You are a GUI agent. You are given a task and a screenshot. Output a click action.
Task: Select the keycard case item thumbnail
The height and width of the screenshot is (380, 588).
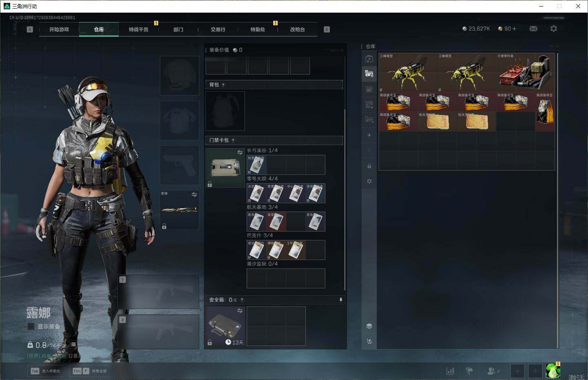pyautogui.click(x=225, y=168)
